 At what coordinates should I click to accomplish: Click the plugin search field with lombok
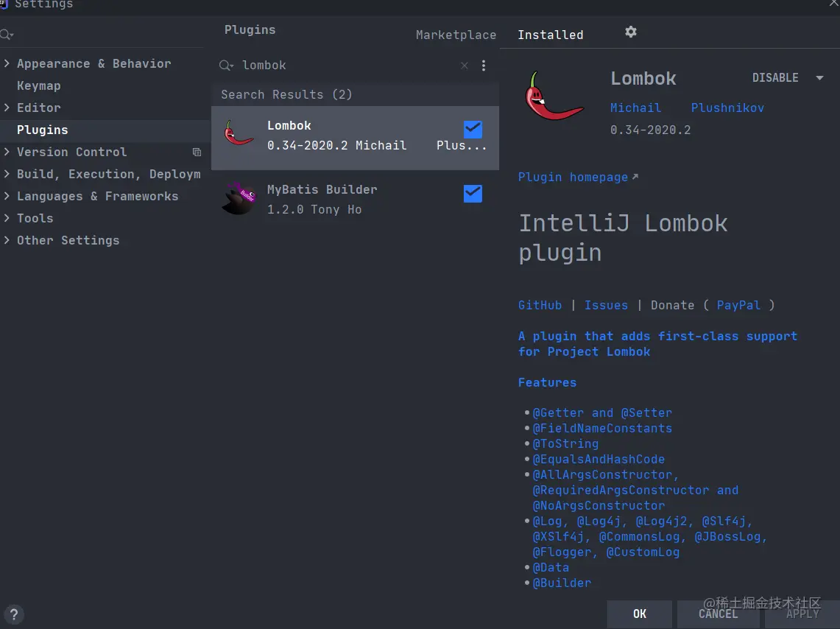pos(348,66)
